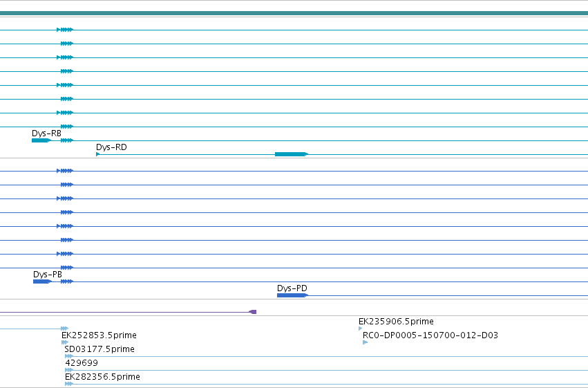Screen dimensions: 588x388
Task: Select SD03177.5prime label
Action: click(99, 349)
